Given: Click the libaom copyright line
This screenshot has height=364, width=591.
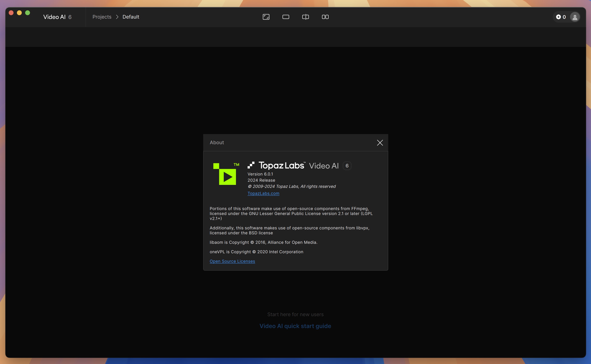Looking at the screenshot, I should point(263,242).
